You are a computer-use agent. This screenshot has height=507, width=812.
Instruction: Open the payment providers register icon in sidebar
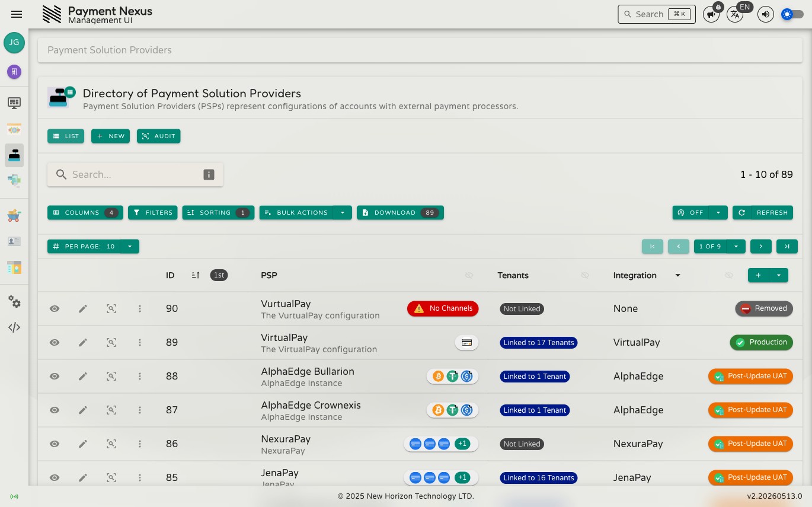pos(14,155)
